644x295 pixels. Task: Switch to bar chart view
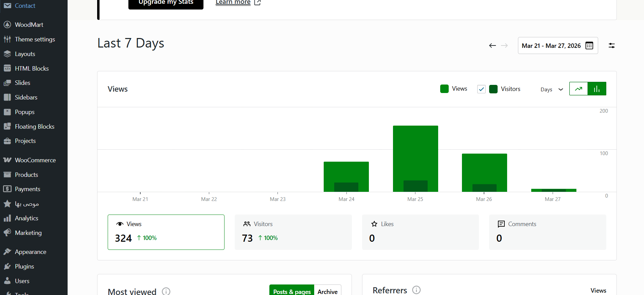point(597,89)
